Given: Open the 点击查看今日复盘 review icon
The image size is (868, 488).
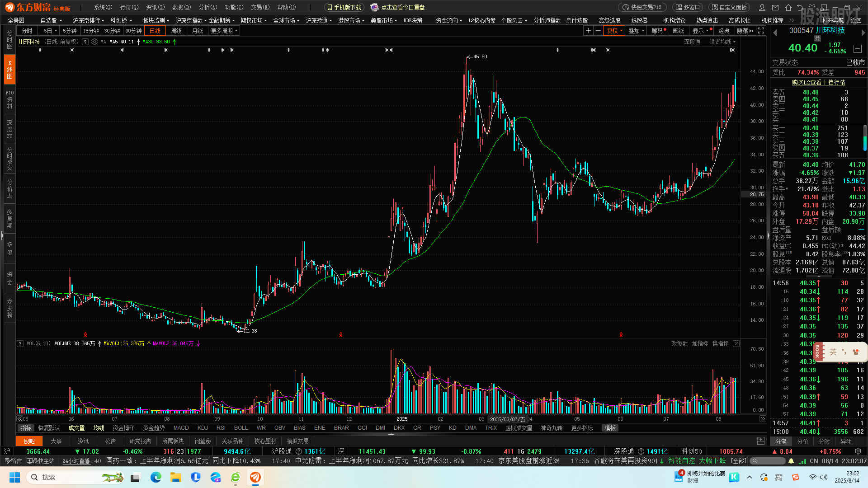Looking at the screenshot, I should coord(374,7).
